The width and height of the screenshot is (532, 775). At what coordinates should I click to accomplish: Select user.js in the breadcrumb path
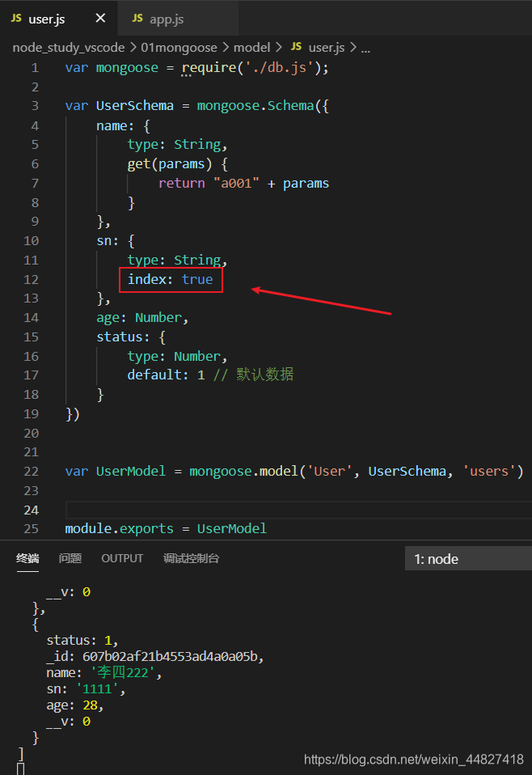327,48
